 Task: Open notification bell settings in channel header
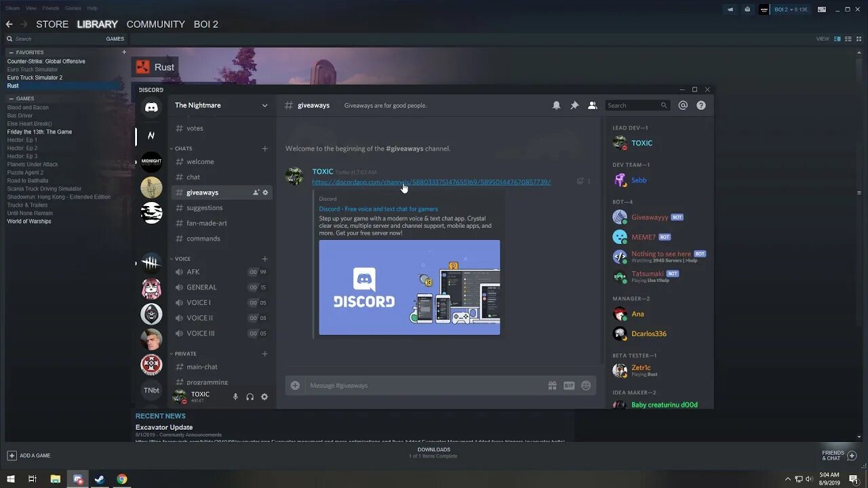pos(556,105)
